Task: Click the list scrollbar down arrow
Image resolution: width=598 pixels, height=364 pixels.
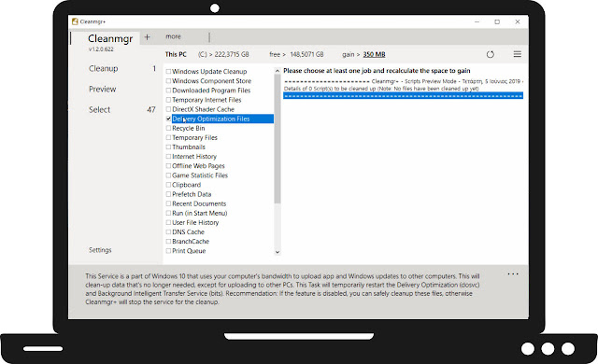Action: point(278,252)
